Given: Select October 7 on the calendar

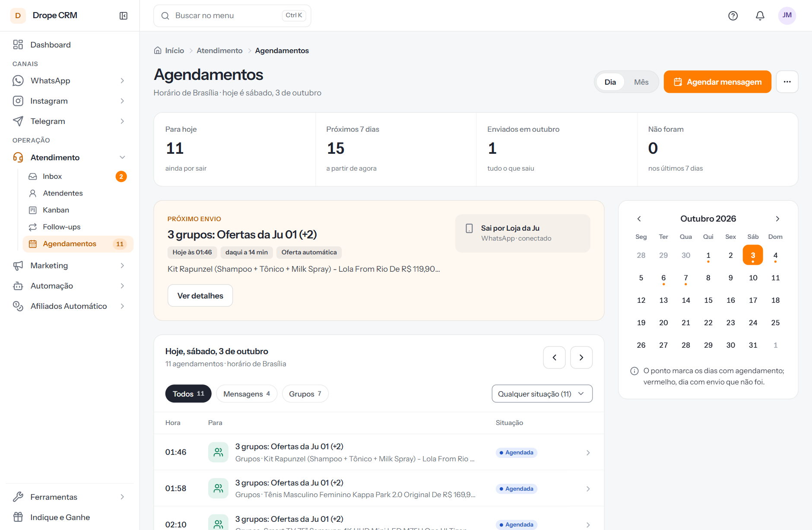Looking at the screenshot, I should tap(686, 278).
